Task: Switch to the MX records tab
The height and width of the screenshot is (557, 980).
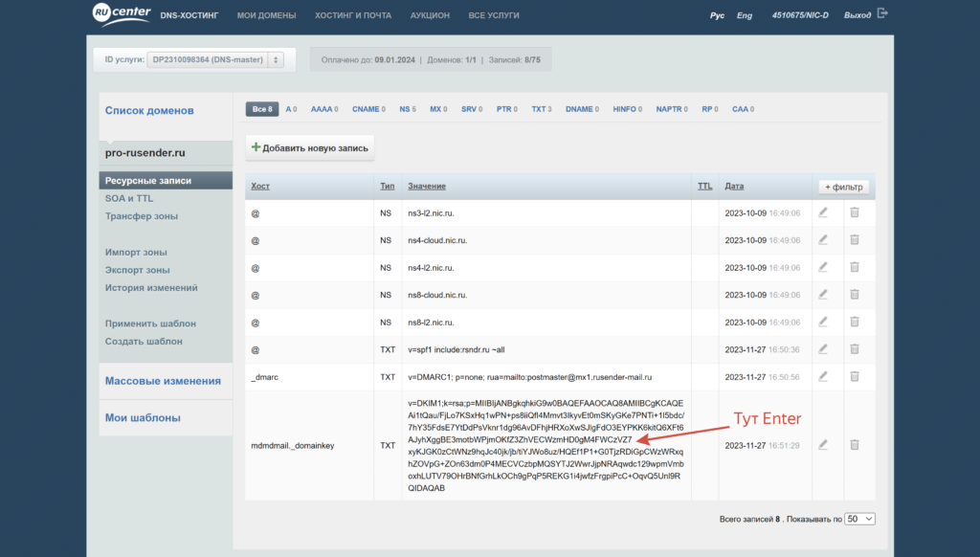Action: click(438, 109)
